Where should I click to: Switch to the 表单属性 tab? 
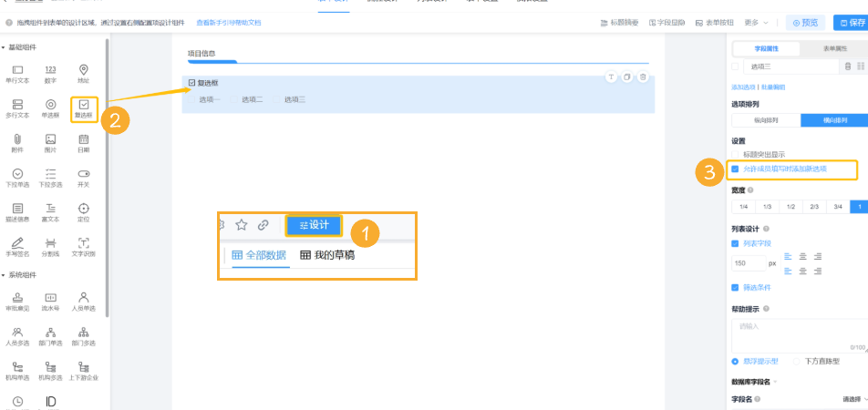pos(835,48)
